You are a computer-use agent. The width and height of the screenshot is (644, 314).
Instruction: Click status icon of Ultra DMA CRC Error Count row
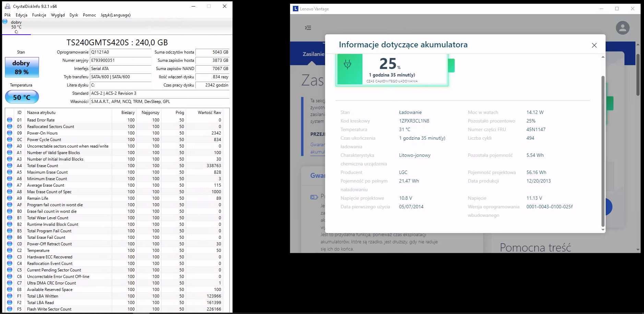10,283
